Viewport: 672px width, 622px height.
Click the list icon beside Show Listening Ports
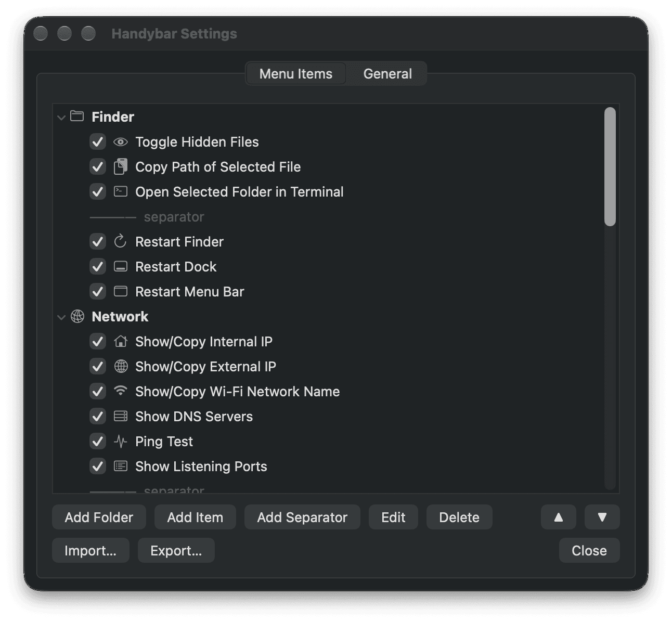point(121,466)
